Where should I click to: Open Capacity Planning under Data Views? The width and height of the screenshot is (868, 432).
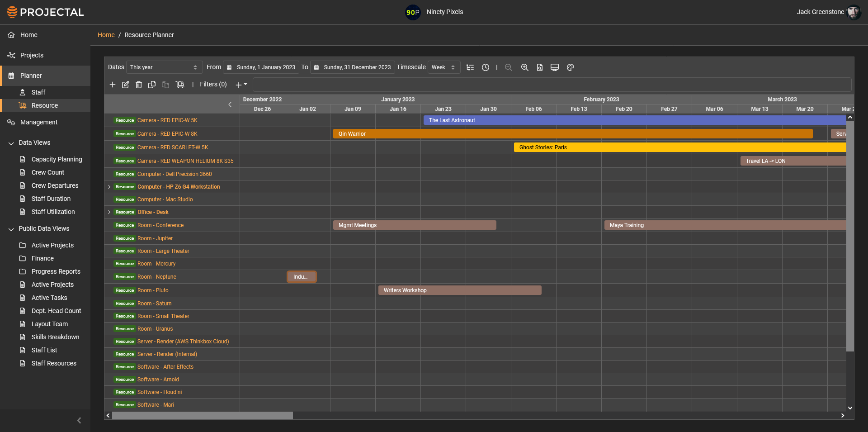[x=57, y=159]
